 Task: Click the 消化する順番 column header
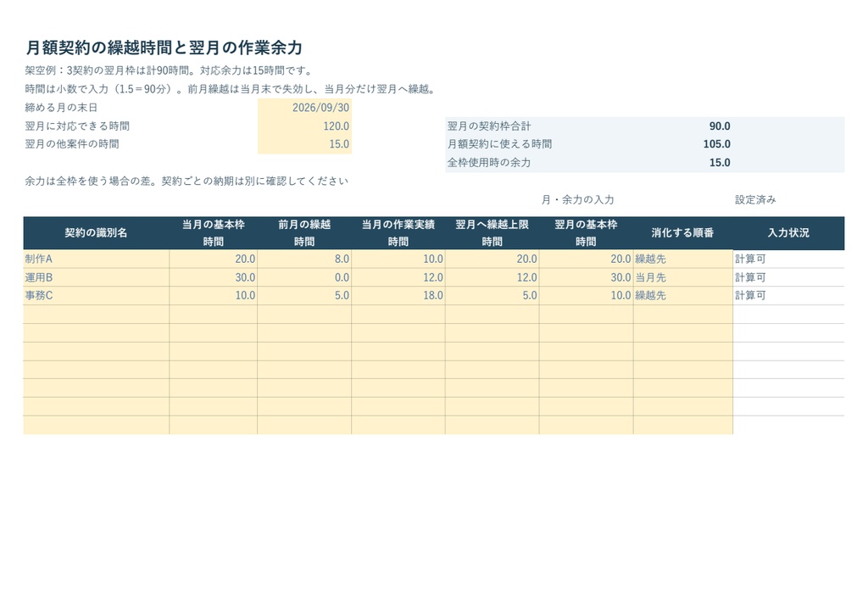point(683,233)
